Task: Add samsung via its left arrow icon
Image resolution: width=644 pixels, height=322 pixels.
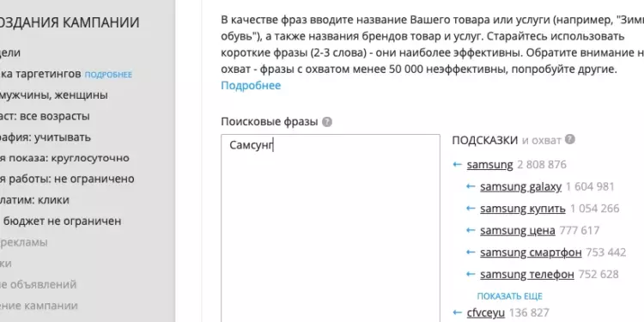Action: (x=457, y=164)
